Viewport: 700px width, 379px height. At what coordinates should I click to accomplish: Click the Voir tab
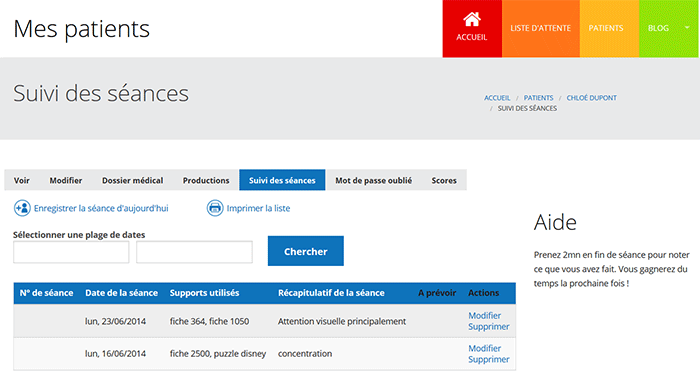click(21, 180)
